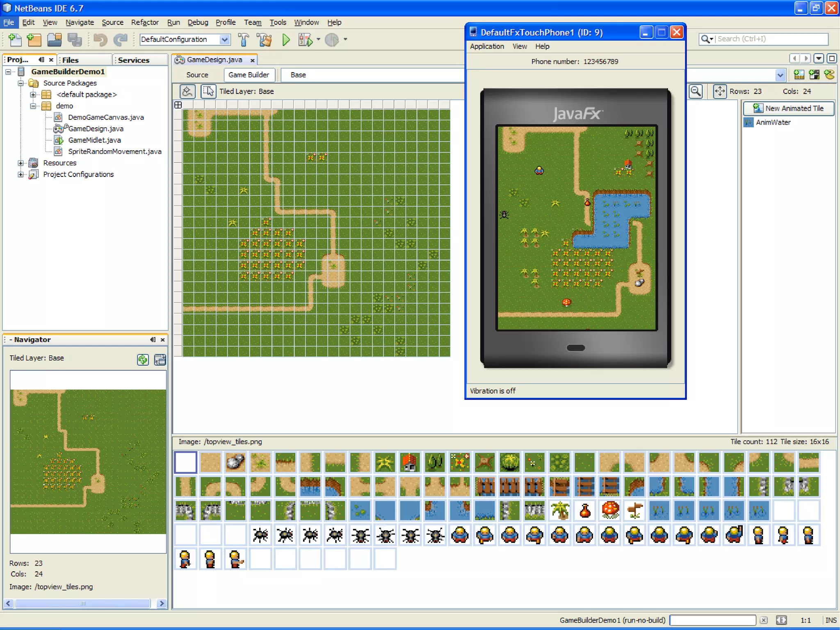840x630 pixels.
Task: Open the DefaultConfiguration dropdown
Action: (224, 39)
